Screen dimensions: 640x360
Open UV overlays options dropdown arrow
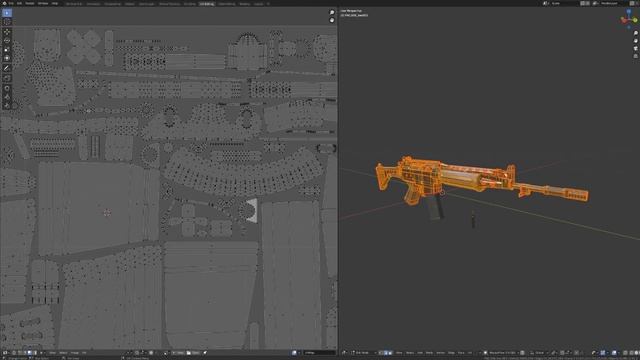click(300, 353)
